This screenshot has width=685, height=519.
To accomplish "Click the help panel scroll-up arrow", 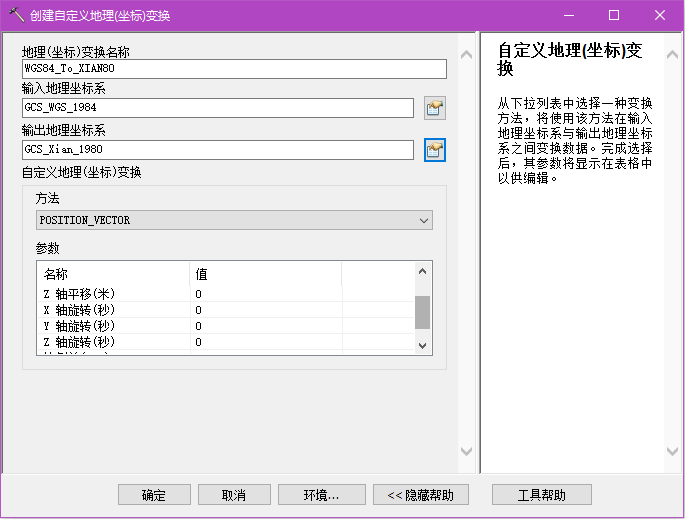I will pos(672,55).
